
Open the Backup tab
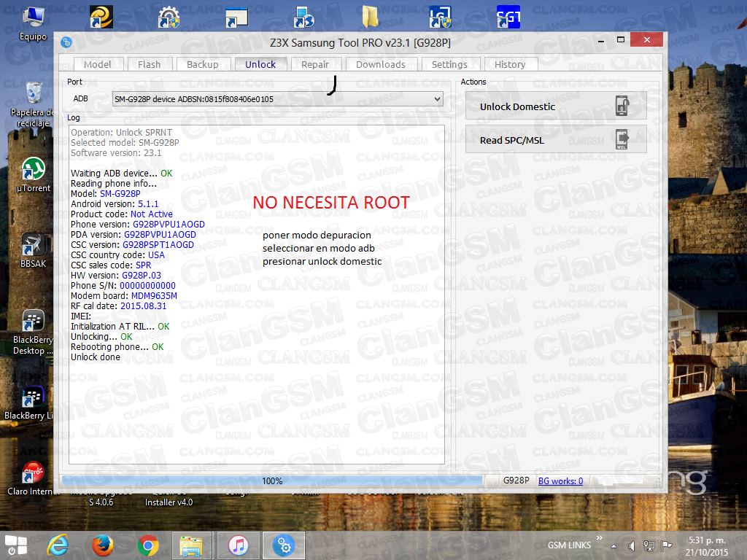(x=203, y=64)
